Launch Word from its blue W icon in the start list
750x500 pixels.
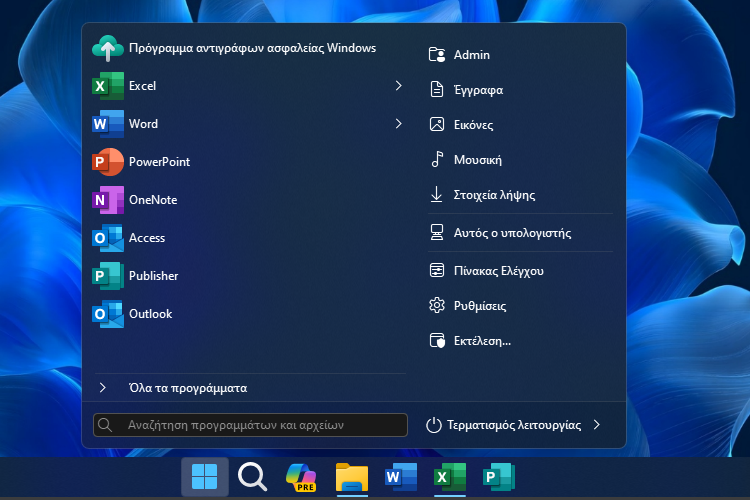point(108,124)
